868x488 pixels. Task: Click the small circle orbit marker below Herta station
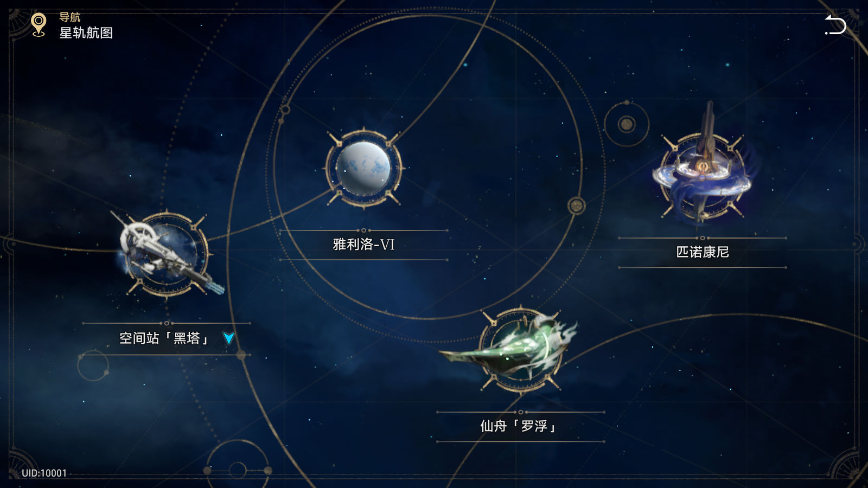click(93, 365)
